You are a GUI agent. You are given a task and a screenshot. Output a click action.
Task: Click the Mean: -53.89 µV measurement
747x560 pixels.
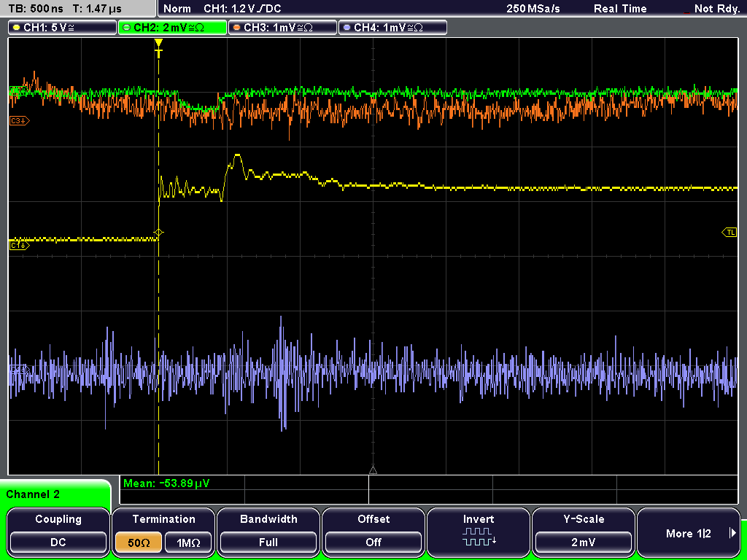[166, 483]
